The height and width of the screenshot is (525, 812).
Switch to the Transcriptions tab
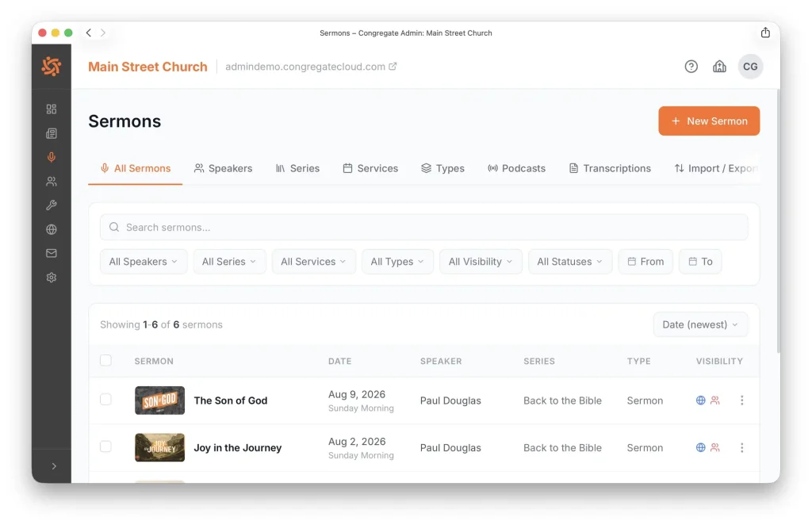pos(610,168)
